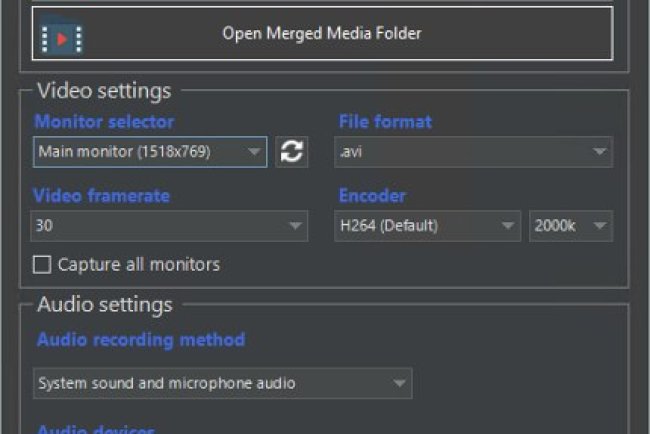The height and width of the screenshot is (434, 650).
Task: Open the Audio recording method dropdown
Action: [x=221, y=383]
